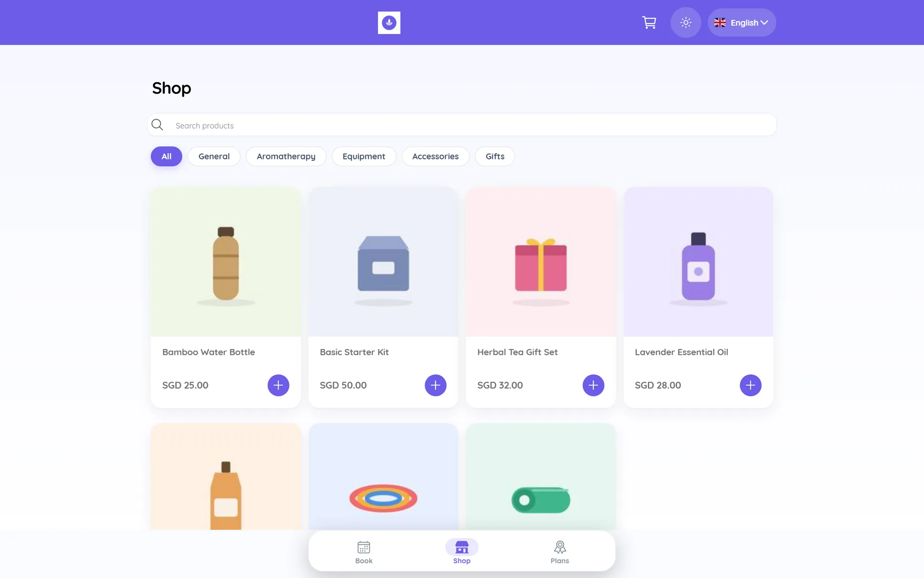Open the orange bottle product thumbnail
The width and height of the screenshot is (924, 578).
click(226, 477)
